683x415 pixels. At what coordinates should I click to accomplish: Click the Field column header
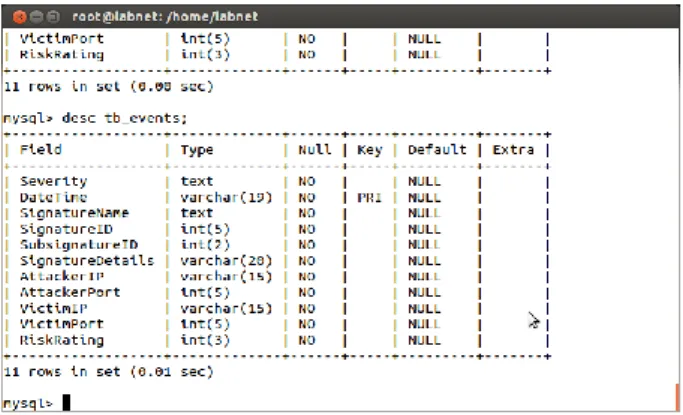pyautogui.click(x=41, y=150)
